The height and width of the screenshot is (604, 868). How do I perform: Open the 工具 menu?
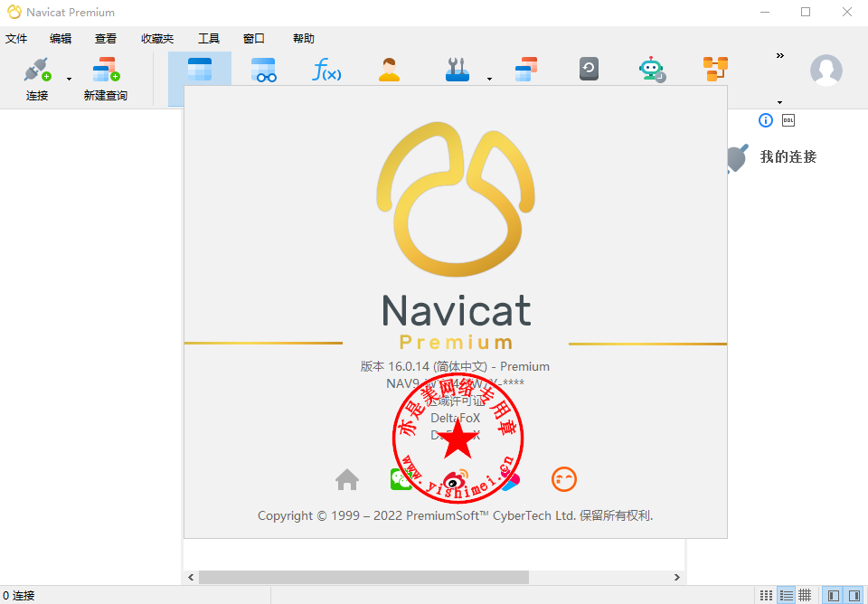209,39
